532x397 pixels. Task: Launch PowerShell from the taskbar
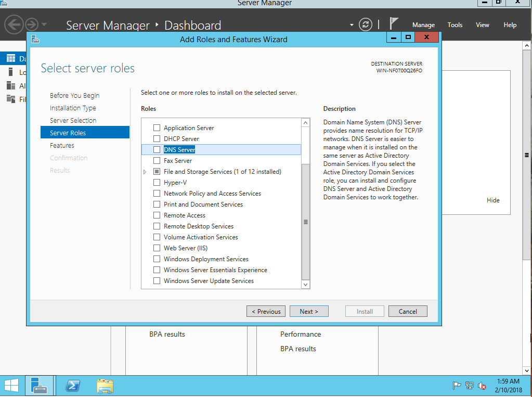[73, 386]
